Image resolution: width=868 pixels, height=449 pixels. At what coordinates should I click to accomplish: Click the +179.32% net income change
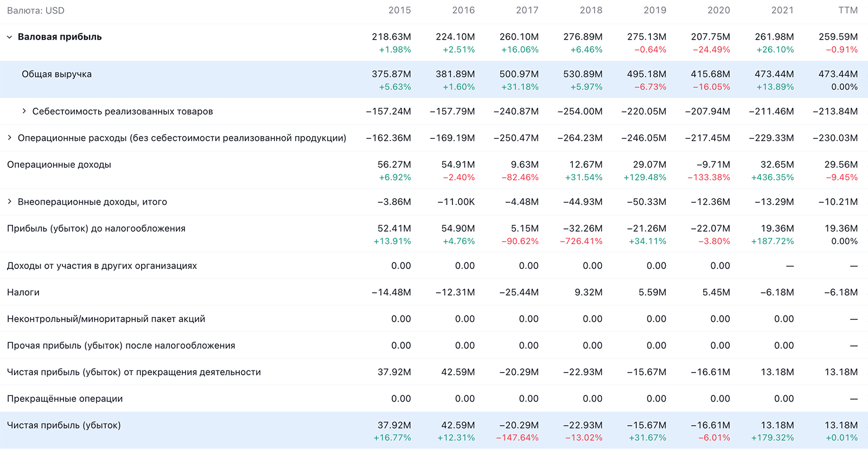pyautogui.click(x=773, y=438)
